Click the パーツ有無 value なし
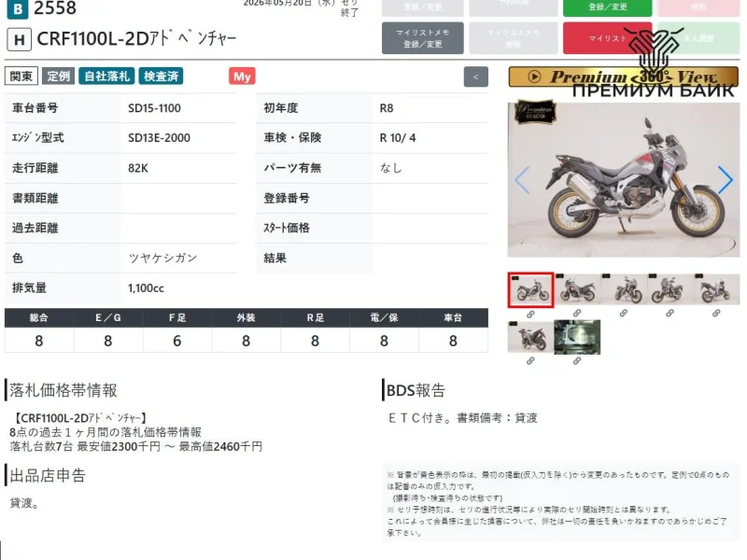 [x=390, y=168]
